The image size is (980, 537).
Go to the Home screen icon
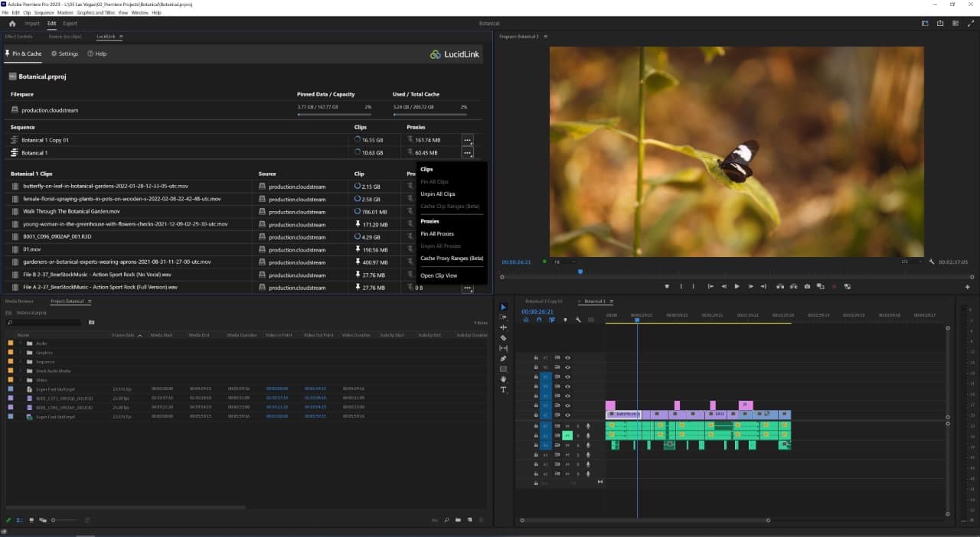tap(12, 24)
